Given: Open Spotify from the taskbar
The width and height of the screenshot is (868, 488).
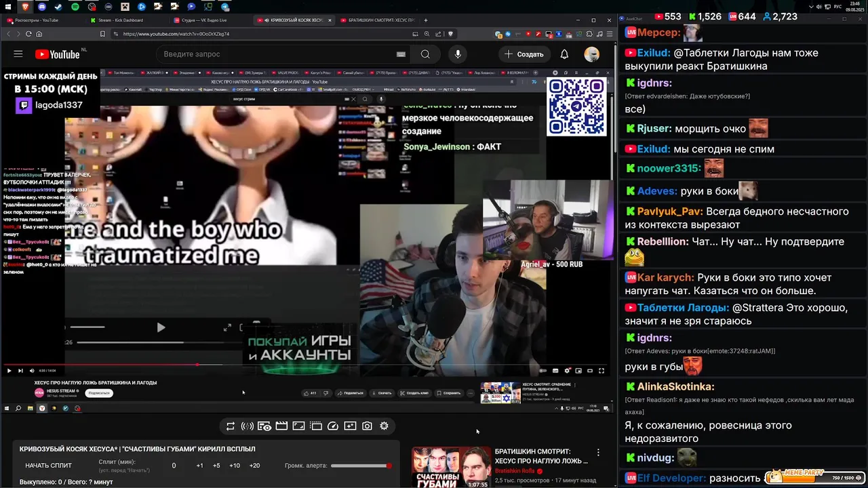Looking at the screenshot, I should (75, 7).
